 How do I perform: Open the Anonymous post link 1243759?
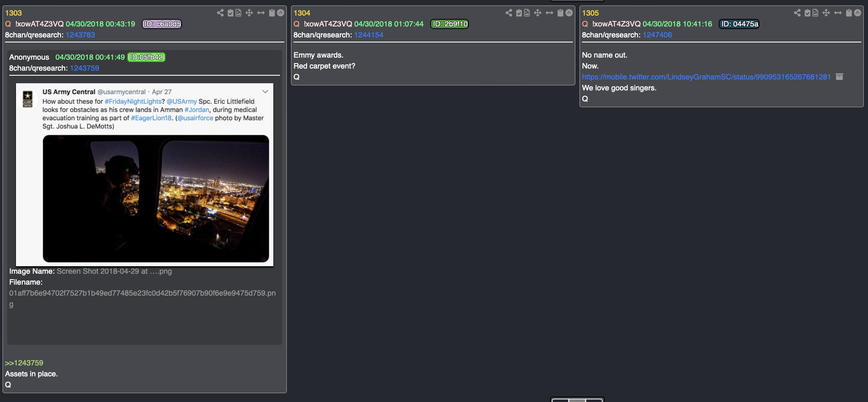point(85,68)
